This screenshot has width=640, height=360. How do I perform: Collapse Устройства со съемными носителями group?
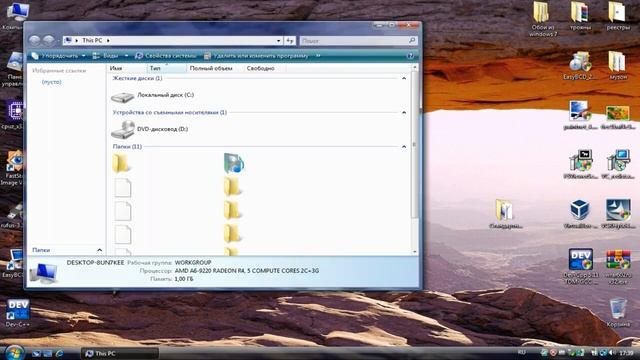(404, 113)
